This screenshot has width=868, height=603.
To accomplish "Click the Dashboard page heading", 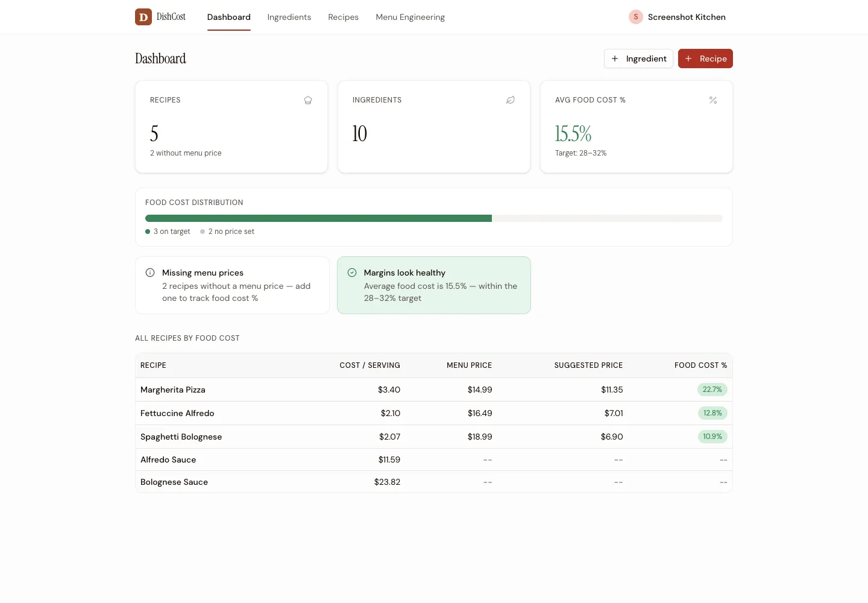I will [x=160, y=58].
